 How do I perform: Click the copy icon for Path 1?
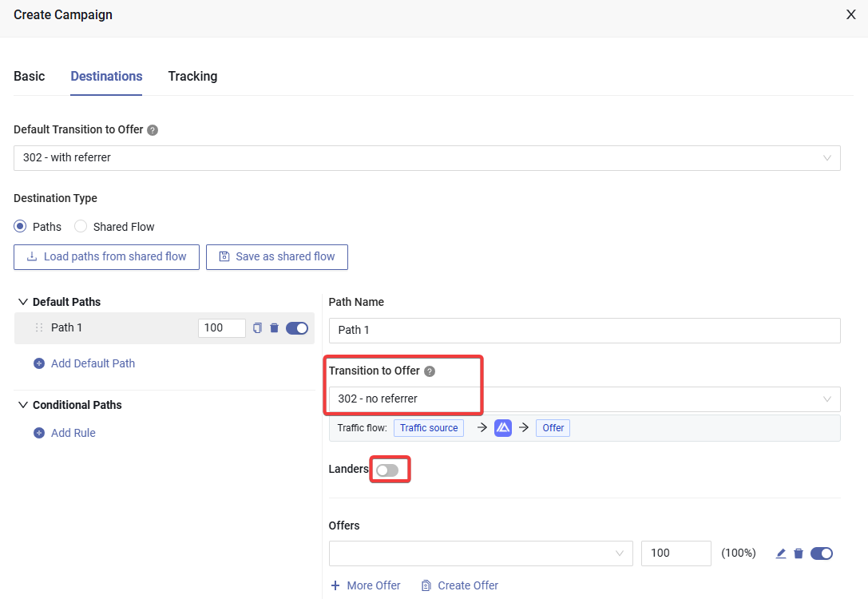click(x=257, y=327)
